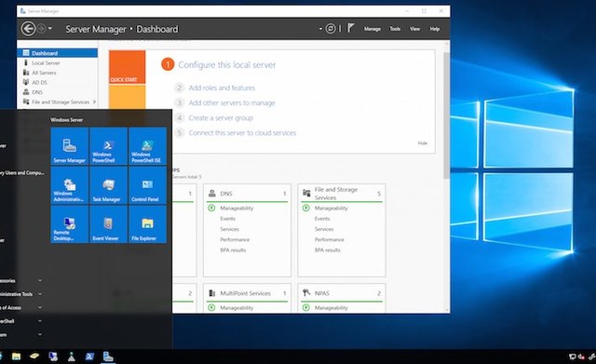
Task: Click Services in File and Storage tile
Action: 324,229
